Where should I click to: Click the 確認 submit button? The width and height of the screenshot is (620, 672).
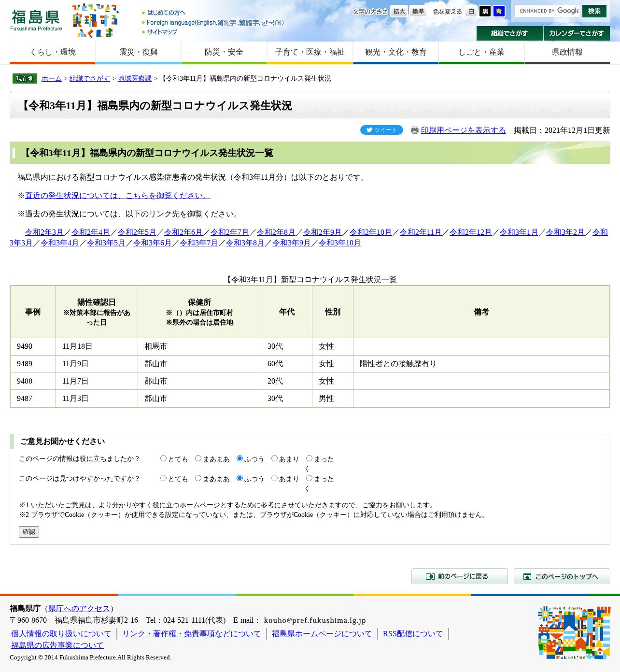[x=29, y=532]
